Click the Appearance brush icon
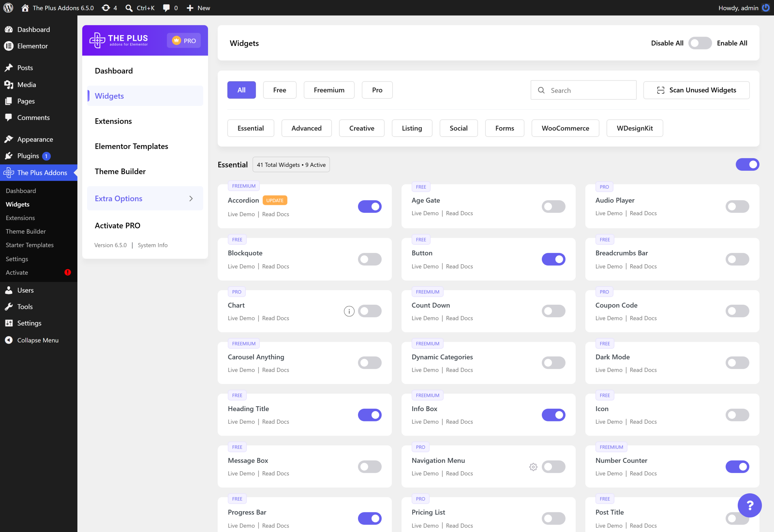 [x=9, y=139]
